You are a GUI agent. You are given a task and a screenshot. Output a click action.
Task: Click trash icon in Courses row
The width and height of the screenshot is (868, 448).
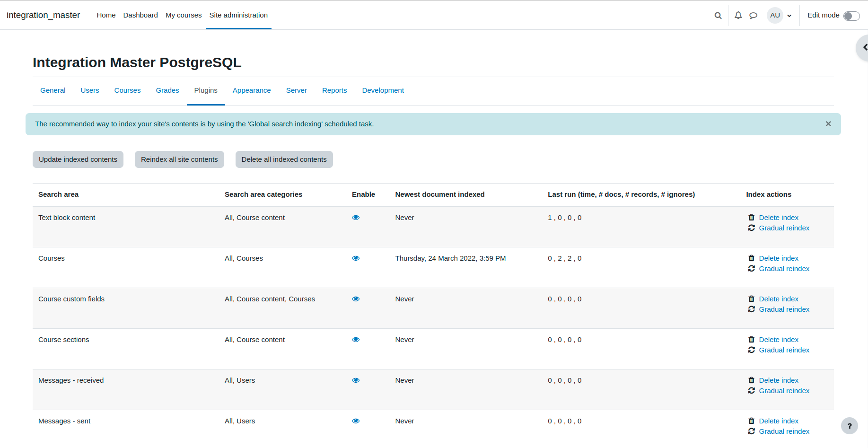pyautogui.click(x=751, y=258)
